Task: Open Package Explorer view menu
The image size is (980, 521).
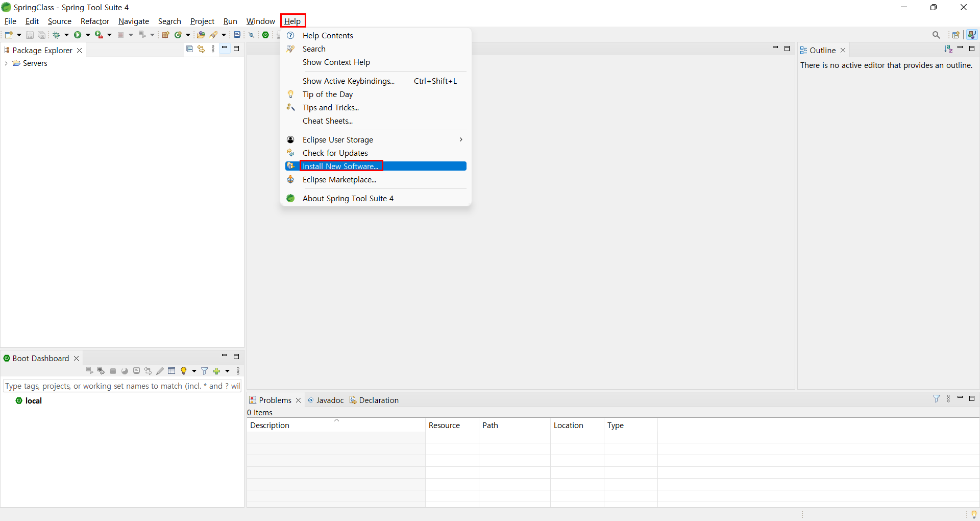Action: click(x=213, y=49)
